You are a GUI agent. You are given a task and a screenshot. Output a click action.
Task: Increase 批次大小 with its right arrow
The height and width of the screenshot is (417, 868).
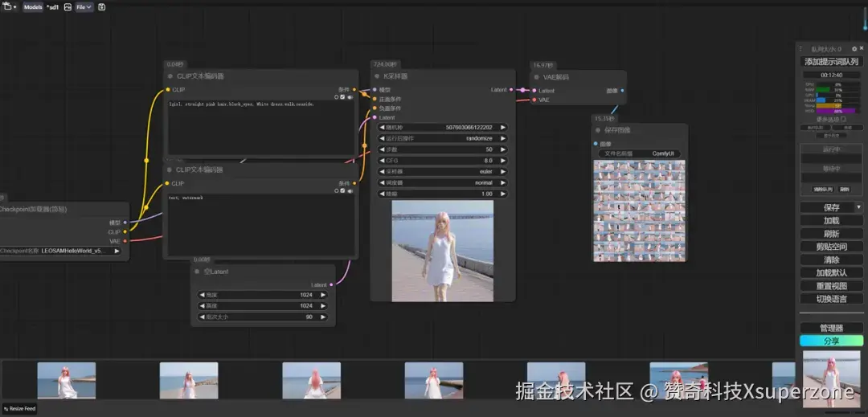(x=323, y=317)
